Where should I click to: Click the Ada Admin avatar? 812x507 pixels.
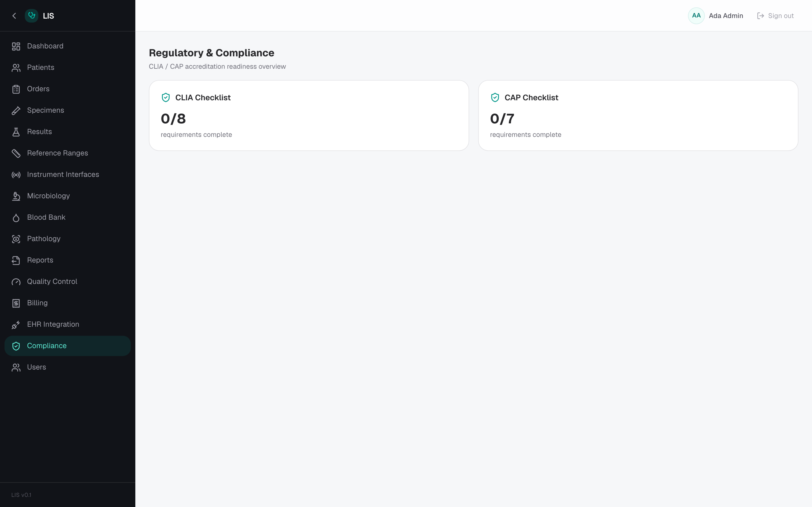pyautogui.click(x=696, y=16)
